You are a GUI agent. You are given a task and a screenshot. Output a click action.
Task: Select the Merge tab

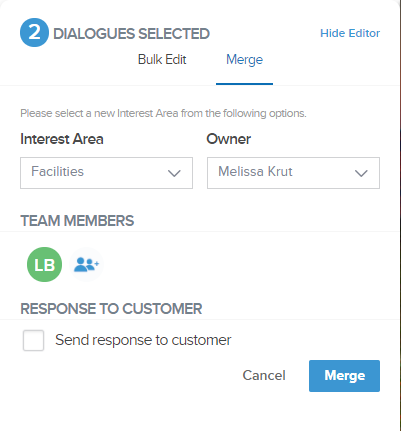click(x=244, y=60)
